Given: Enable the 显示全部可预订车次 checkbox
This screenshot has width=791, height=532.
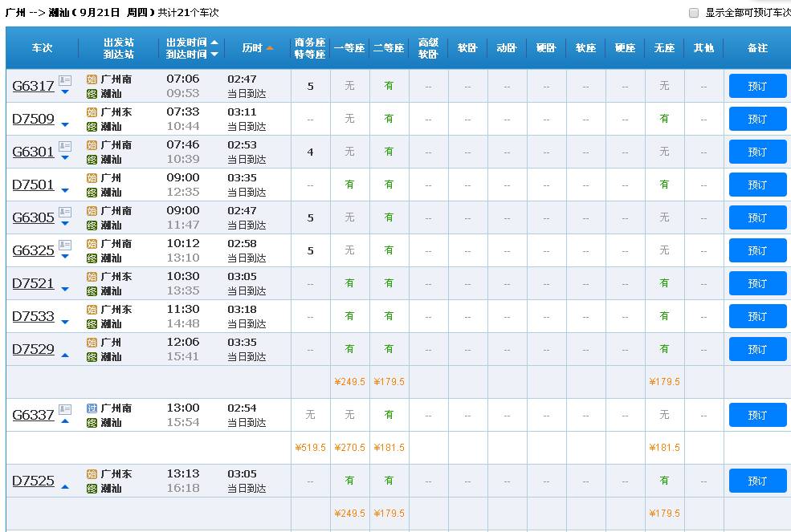Looking at the screenshot, I should pyautogui.click(x=694, y=12).
